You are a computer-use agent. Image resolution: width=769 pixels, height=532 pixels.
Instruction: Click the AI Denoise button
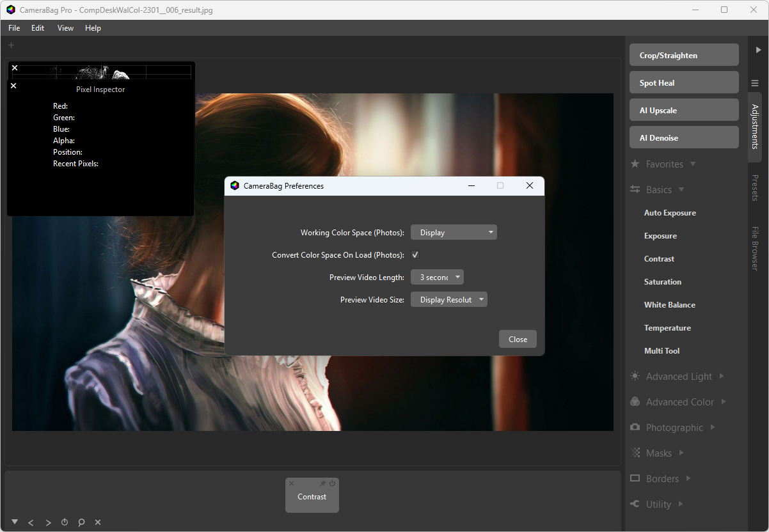tap(684, 137)
